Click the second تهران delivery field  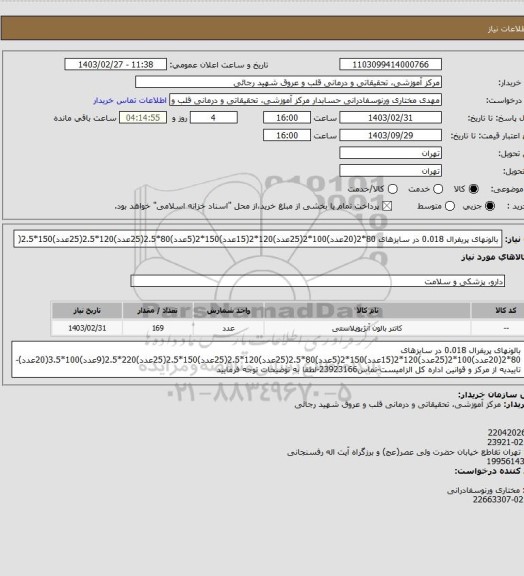(390, 170)
